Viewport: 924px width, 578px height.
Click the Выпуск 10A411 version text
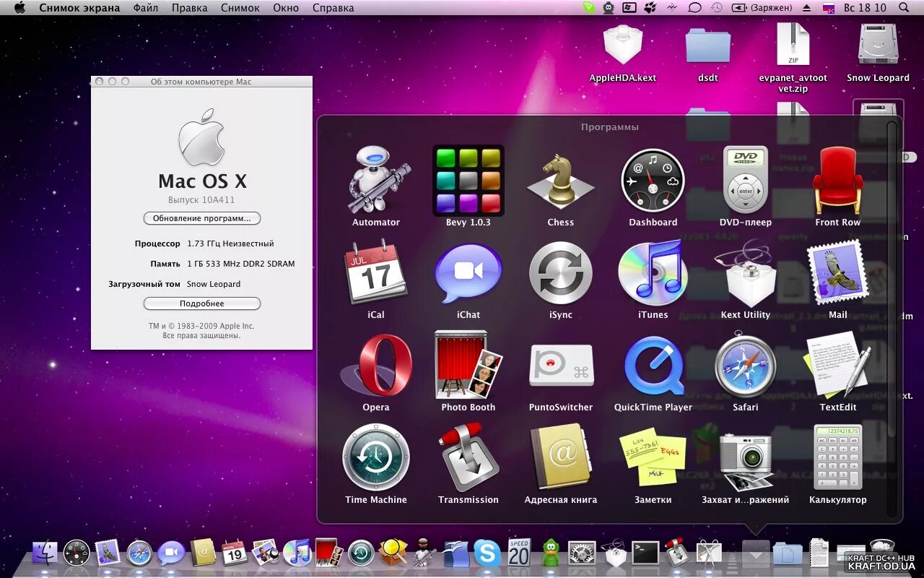[201, 199]
